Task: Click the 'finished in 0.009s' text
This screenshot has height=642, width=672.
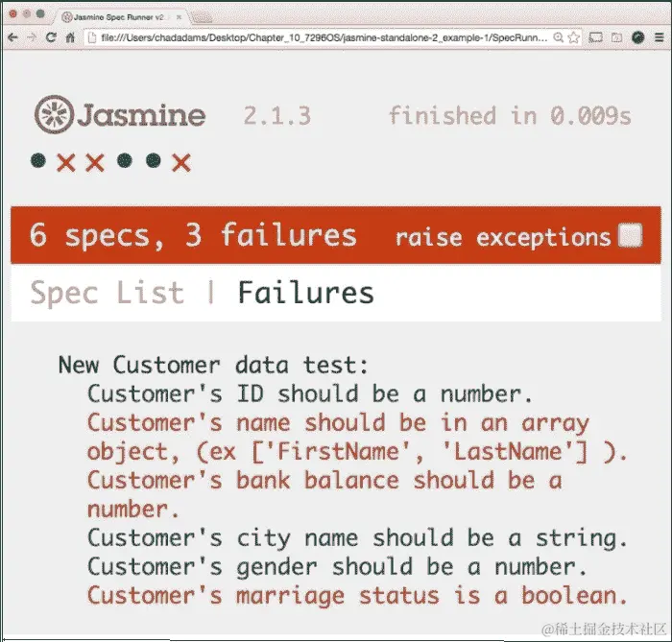Action: point(510,116)
